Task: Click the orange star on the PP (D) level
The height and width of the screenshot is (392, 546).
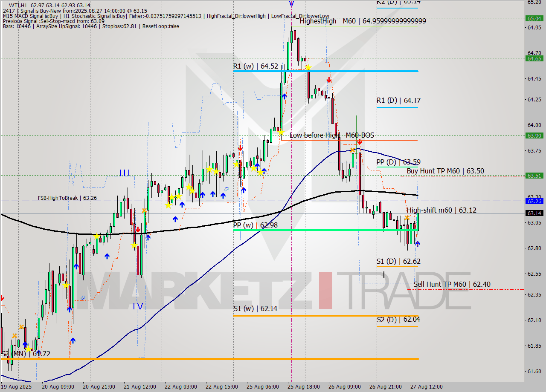Action: pyautogui.click(x=353, y=150)
